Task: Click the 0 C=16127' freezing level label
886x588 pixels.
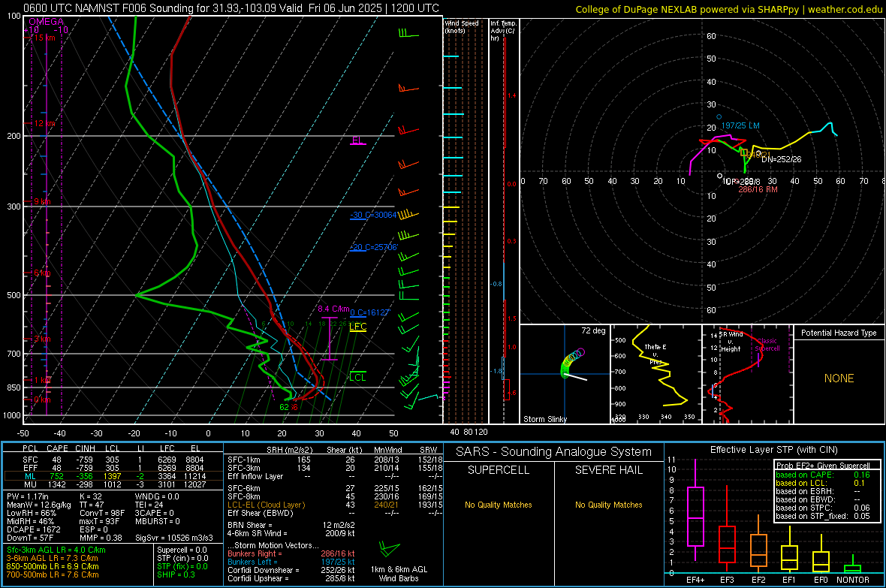Action: [370, 312]
